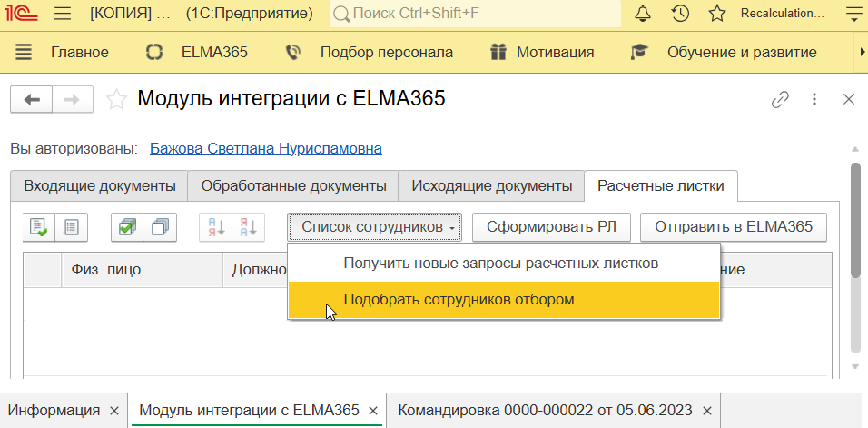Viewport: 868px width, 428px height.
Task: Open history clock icon
Action: click(x=680, y=14)
